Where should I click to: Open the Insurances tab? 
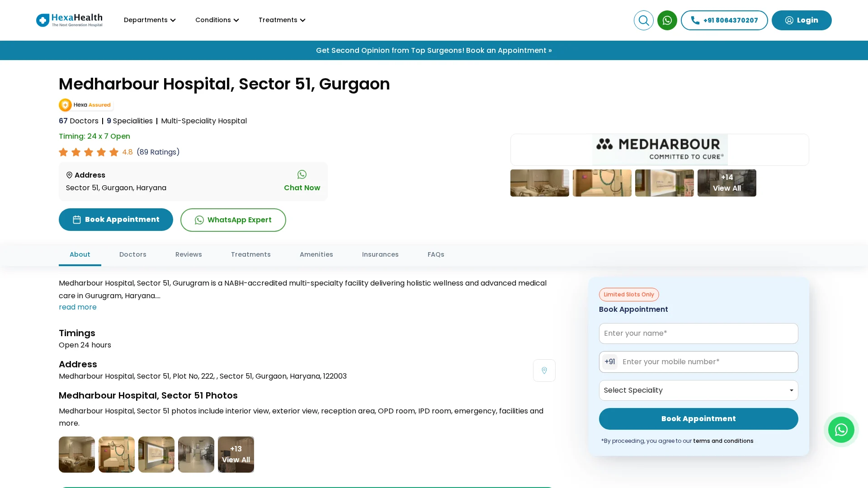(x=380, y=255)
